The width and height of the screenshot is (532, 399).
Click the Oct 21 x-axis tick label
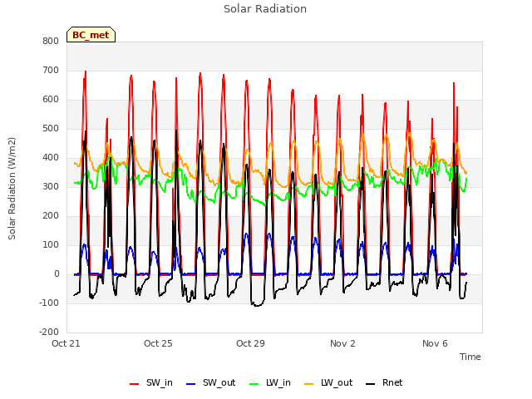[66, 343]
